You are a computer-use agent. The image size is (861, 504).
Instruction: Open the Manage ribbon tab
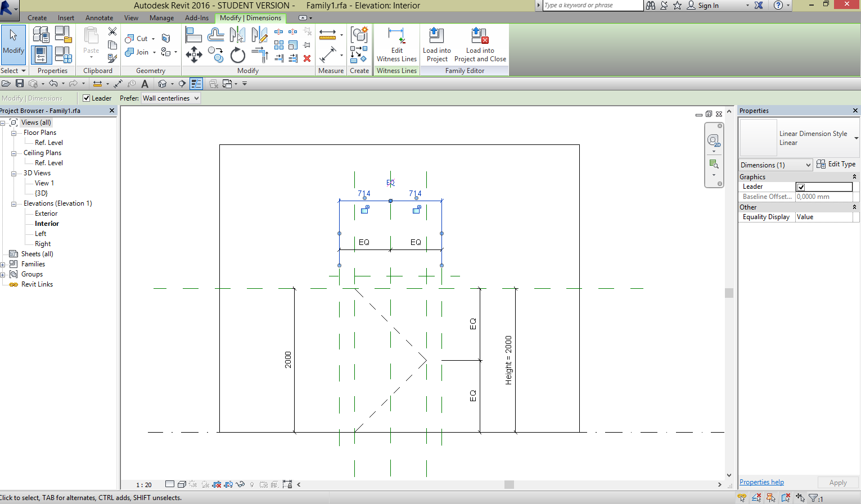click(161, 17)
